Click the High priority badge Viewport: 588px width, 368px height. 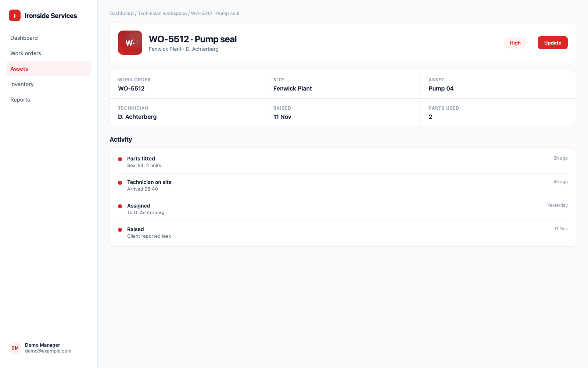(x=515, y=43)
